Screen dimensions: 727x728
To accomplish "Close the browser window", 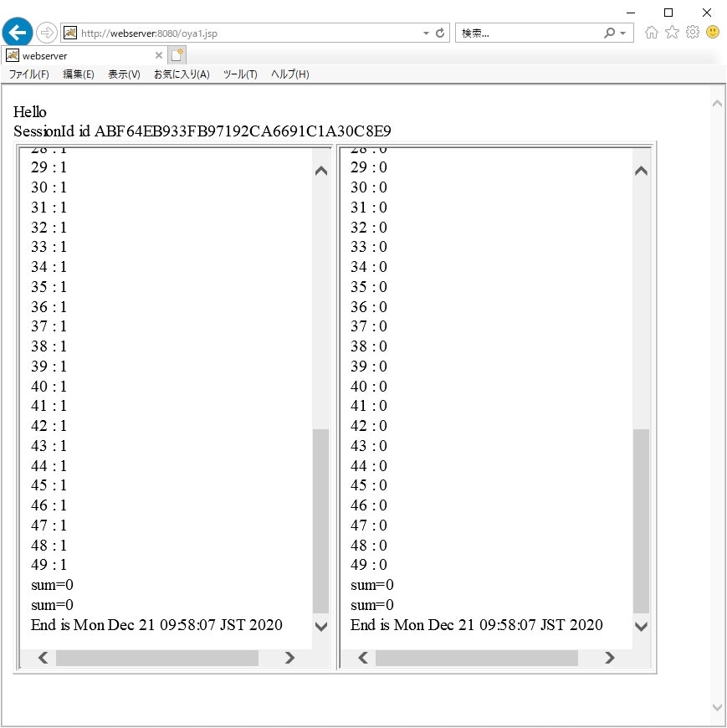I will (707, 13).
